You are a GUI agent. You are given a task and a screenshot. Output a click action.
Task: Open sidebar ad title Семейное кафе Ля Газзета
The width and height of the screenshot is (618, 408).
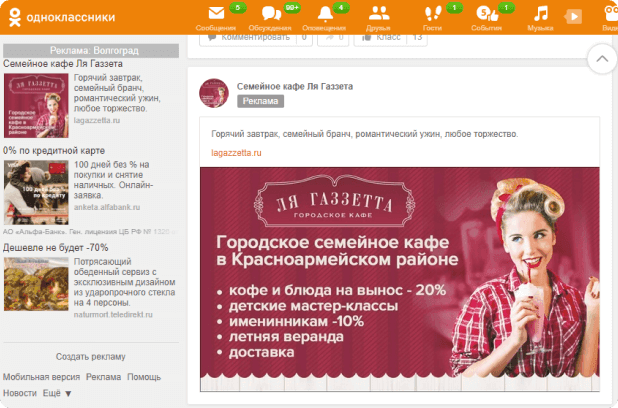(x=63, y=64)
